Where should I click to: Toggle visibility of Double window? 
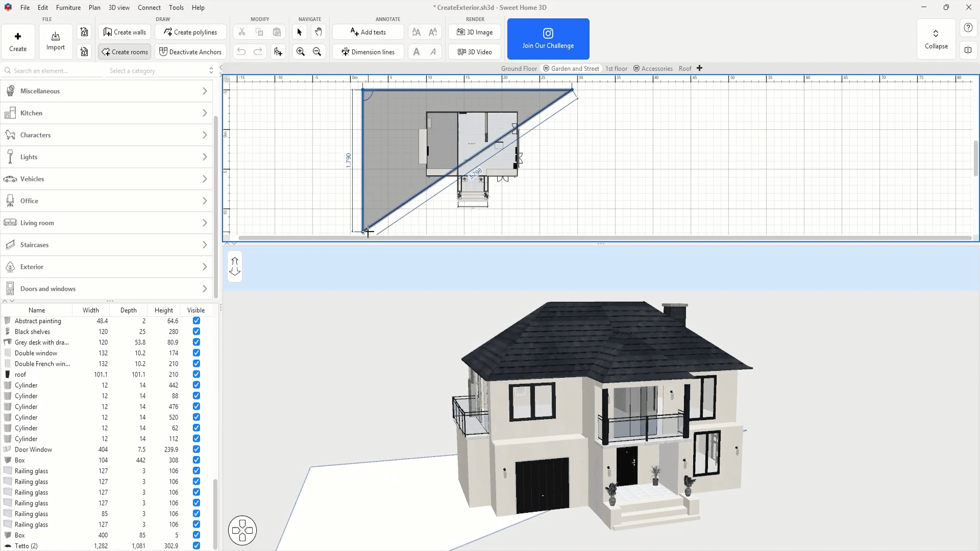tap(197, 353)
